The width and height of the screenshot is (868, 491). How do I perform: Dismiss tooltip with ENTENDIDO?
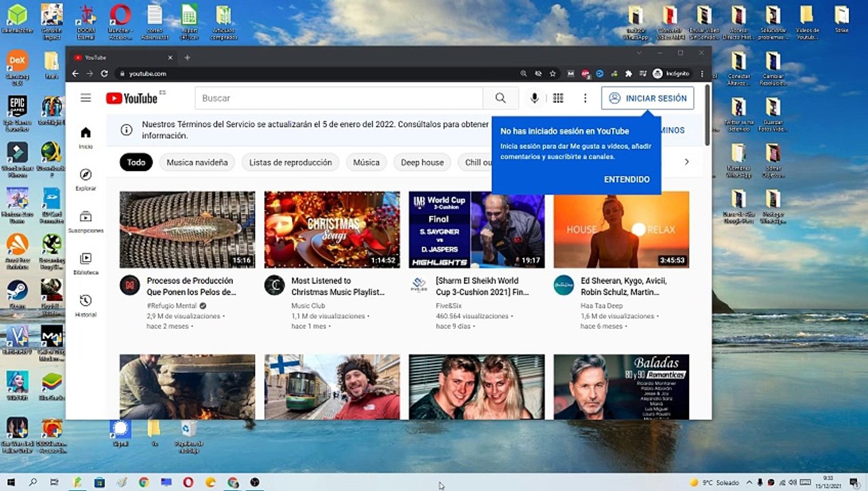(627, 179)
